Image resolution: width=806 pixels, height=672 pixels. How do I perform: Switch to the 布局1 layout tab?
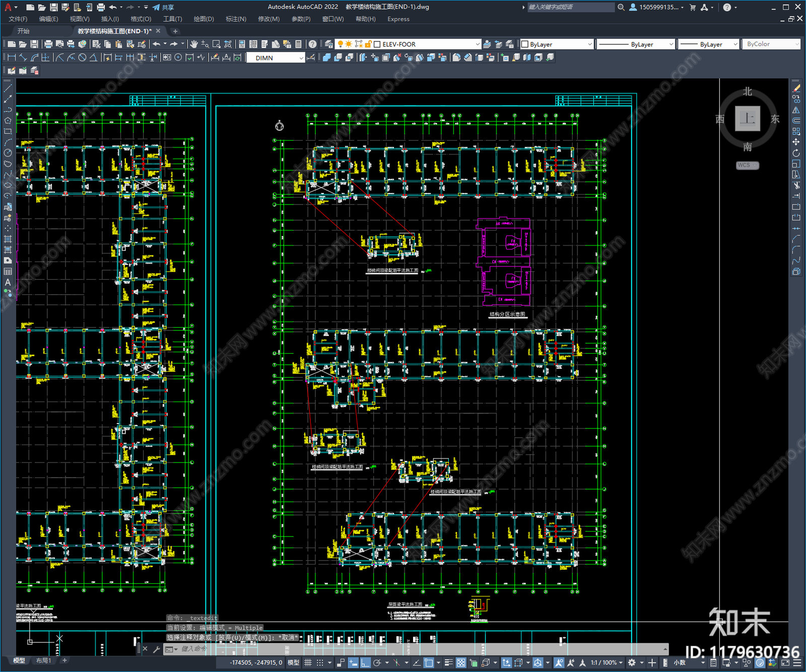point(43,660)
